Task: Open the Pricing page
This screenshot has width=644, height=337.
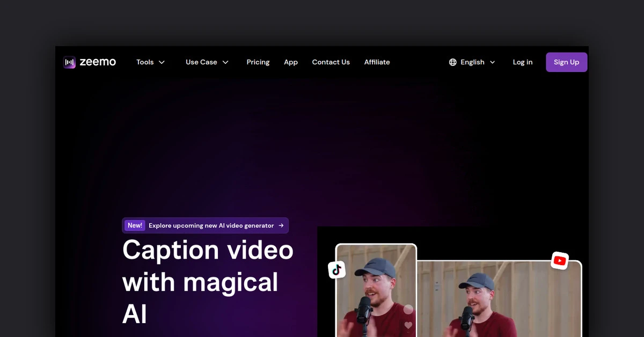Action: pyautogui.click(x=258, y=62)
